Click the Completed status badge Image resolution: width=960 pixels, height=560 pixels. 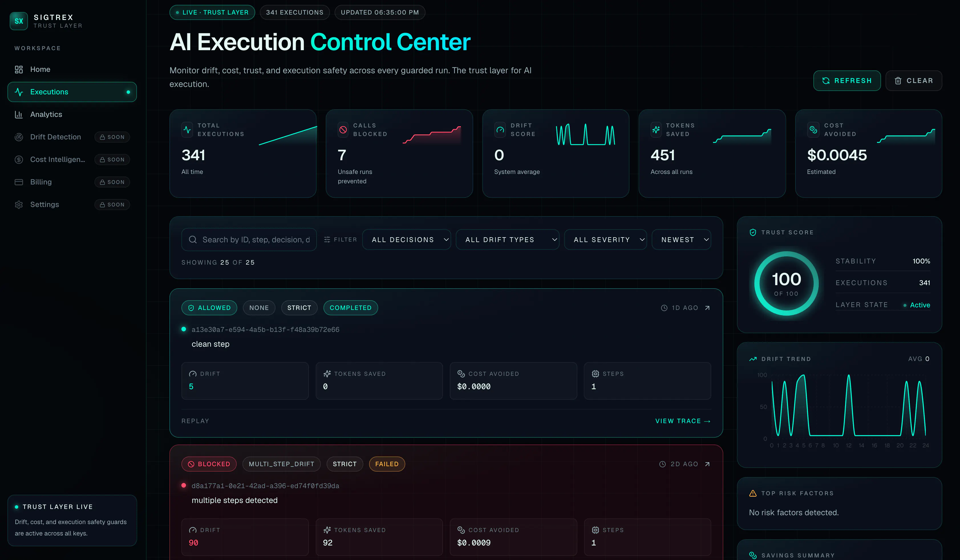point(351,308)
